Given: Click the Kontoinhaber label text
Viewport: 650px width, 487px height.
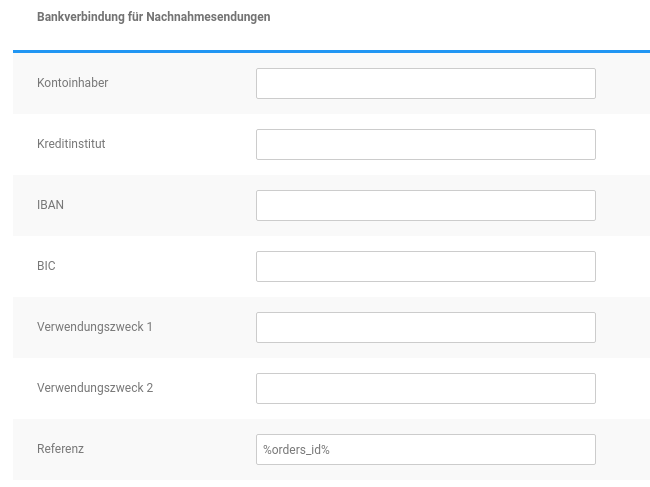Looking at the screenshot, I should tap(72, 83).
